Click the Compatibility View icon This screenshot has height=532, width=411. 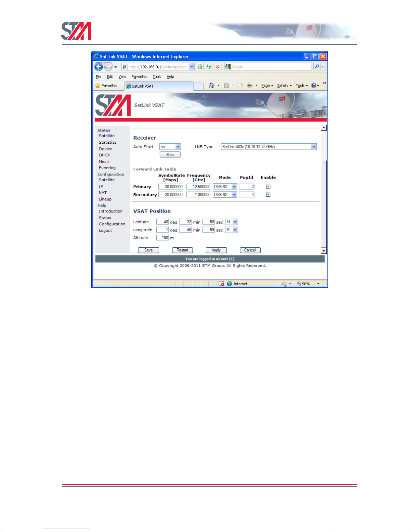click(200, 66)
